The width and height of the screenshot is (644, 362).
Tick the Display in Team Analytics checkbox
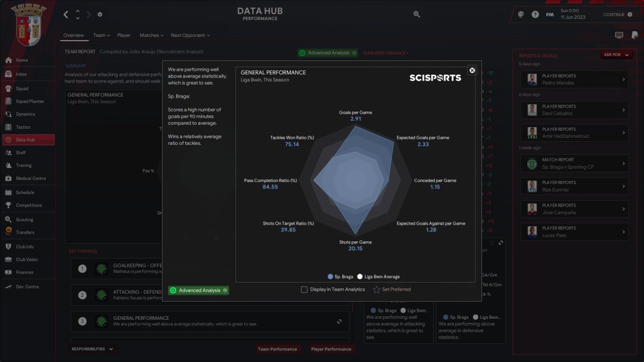click(304, 290)
